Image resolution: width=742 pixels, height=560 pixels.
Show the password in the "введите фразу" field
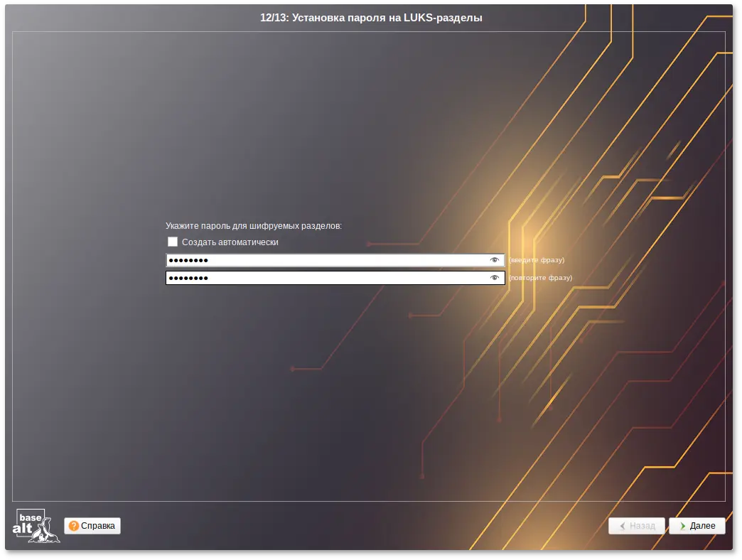pos(495,260)
